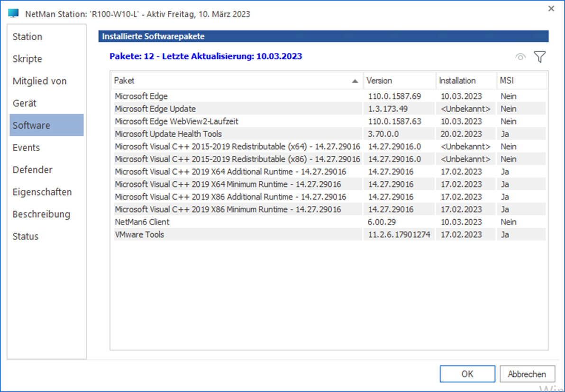Image resolution: width=565 pixels, height=392 pixels.
Task: Click the Paket sort arrow indicator
Action: click(x=355, y=81)
